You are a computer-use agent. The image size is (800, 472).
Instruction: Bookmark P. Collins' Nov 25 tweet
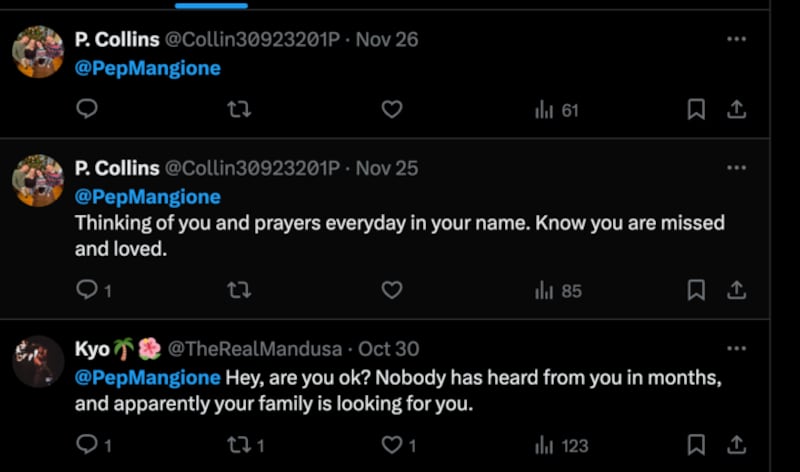click(696, 290)
